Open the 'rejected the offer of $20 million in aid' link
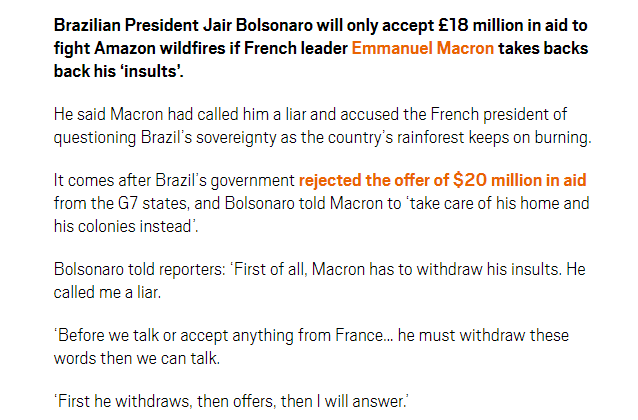Image resolution: width=638 pixels, height=420 pixels. click(442, 180)
